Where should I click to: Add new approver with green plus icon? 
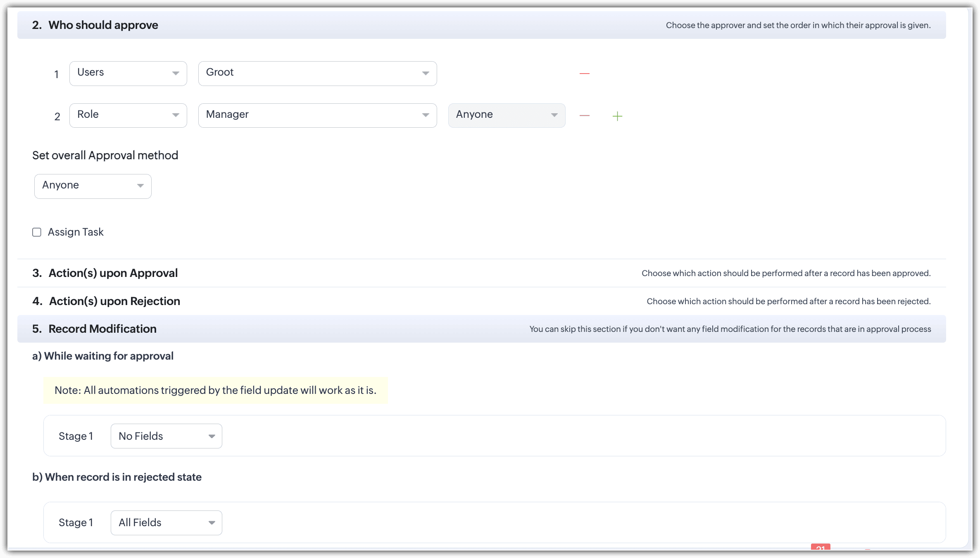pos(617,116)
